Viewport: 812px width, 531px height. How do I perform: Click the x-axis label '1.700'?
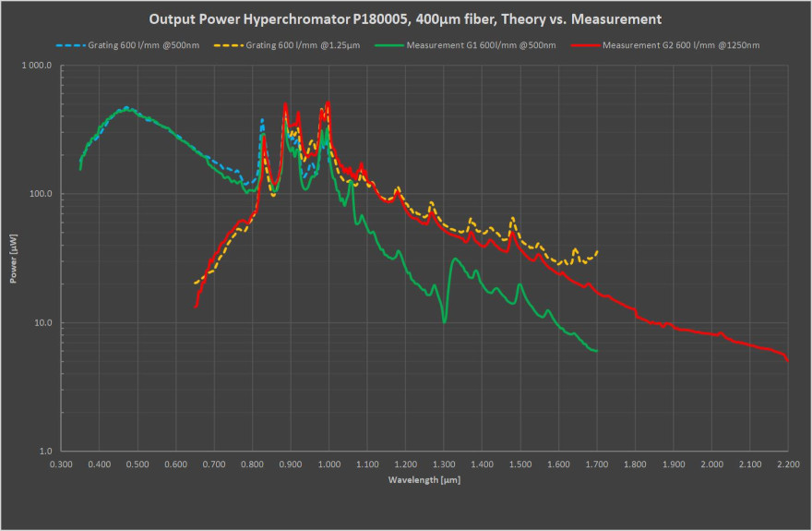click(597, 465)
